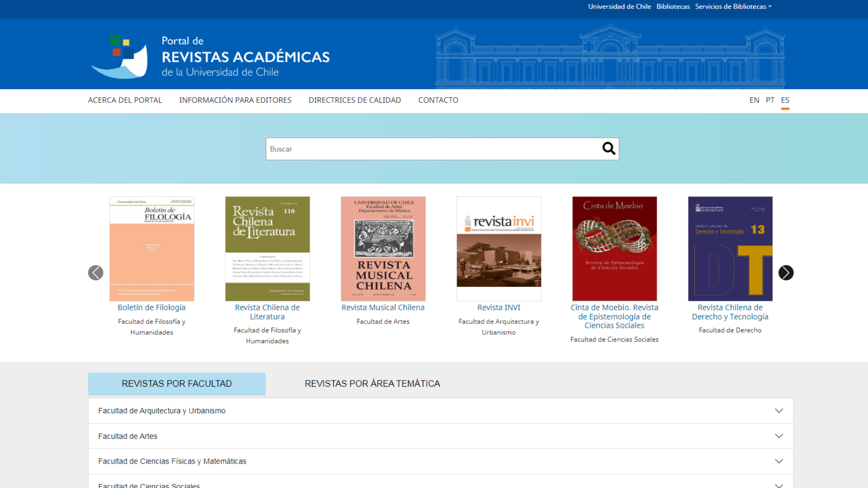
Task: Click Boletín de Filología title link
Action: (151, 307)
